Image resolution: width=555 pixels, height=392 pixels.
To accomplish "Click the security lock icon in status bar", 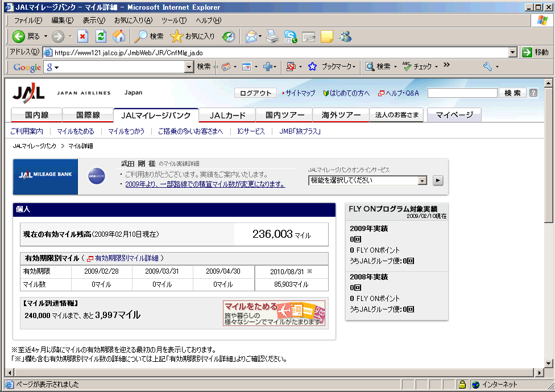I will click(x=462, y=384).
